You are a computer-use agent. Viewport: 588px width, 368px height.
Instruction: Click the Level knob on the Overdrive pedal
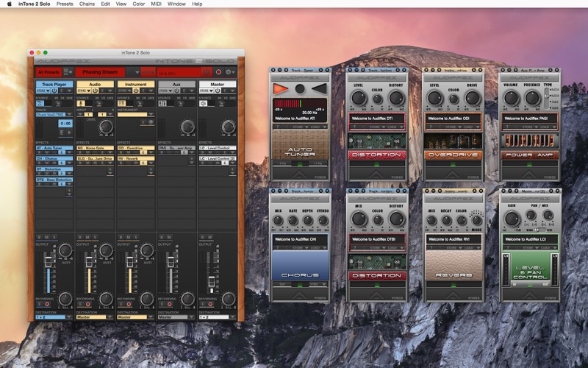pos(435,98)
